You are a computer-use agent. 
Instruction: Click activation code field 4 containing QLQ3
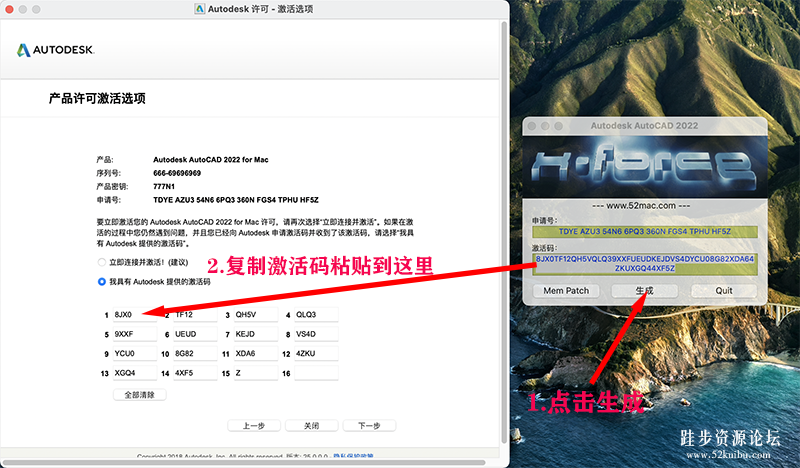(316, 314)
